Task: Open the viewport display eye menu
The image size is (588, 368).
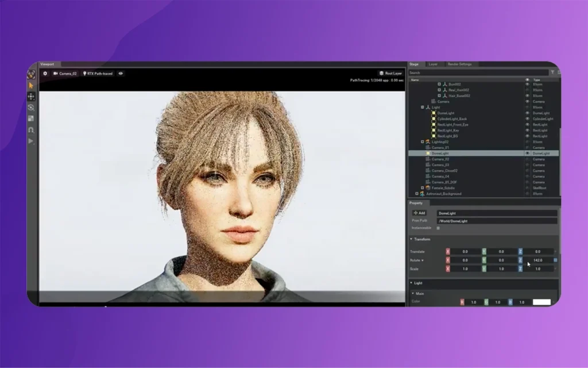Action: [x=121, y=74]
